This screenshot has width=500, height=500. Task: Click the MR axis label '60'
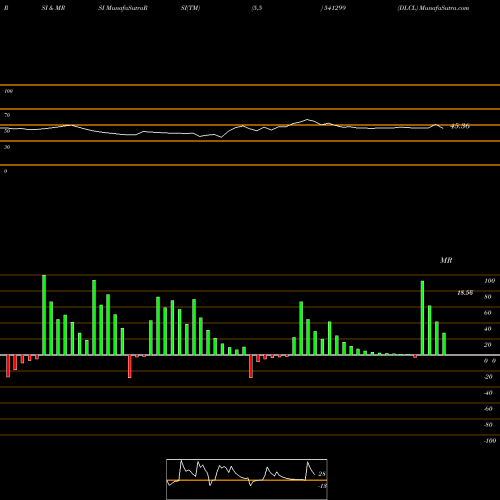[x=488, y=313]
